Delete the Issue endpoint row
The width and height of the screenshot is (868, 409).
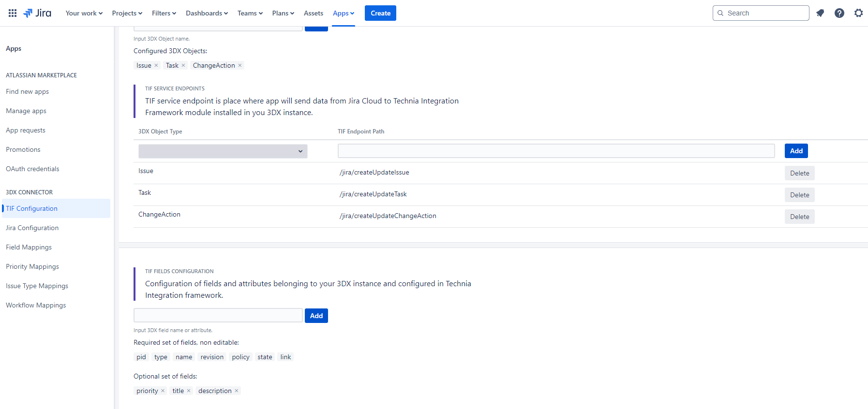point(799,173)
